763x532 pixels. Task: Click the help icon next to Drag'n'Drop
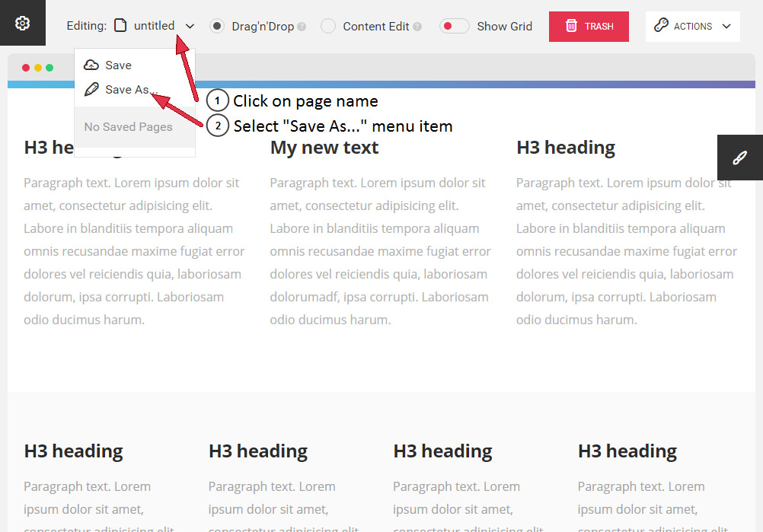tap(302, 27)
